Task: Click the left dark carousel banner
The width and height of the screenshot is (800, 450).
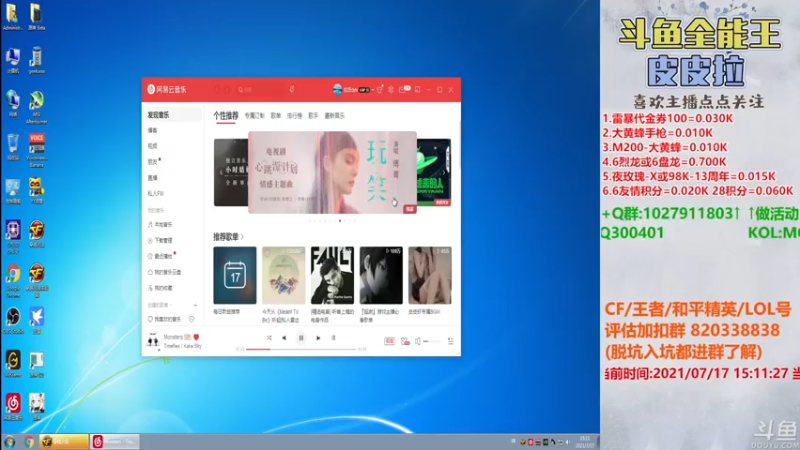Action: tap(231, 172)
